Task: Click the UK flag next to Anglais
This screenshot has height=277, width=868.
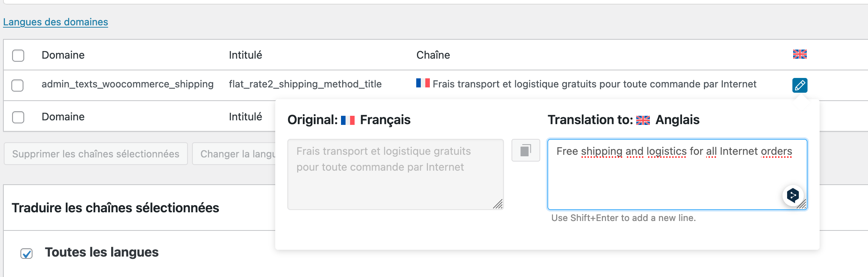Action: (x=643, y=120)
